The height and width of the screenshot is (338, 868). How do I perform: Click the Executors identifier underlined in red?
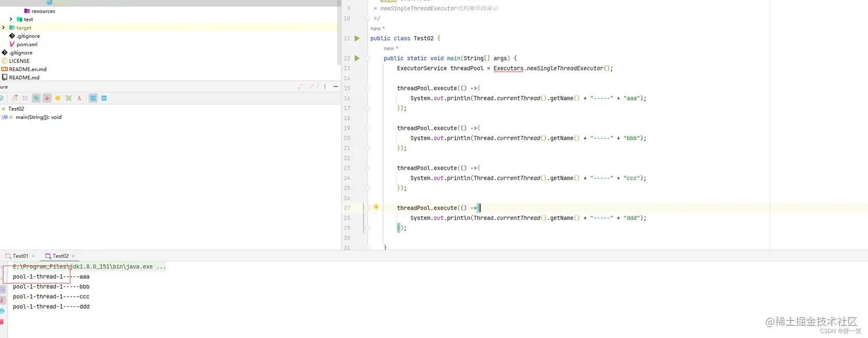pos(509,68)
